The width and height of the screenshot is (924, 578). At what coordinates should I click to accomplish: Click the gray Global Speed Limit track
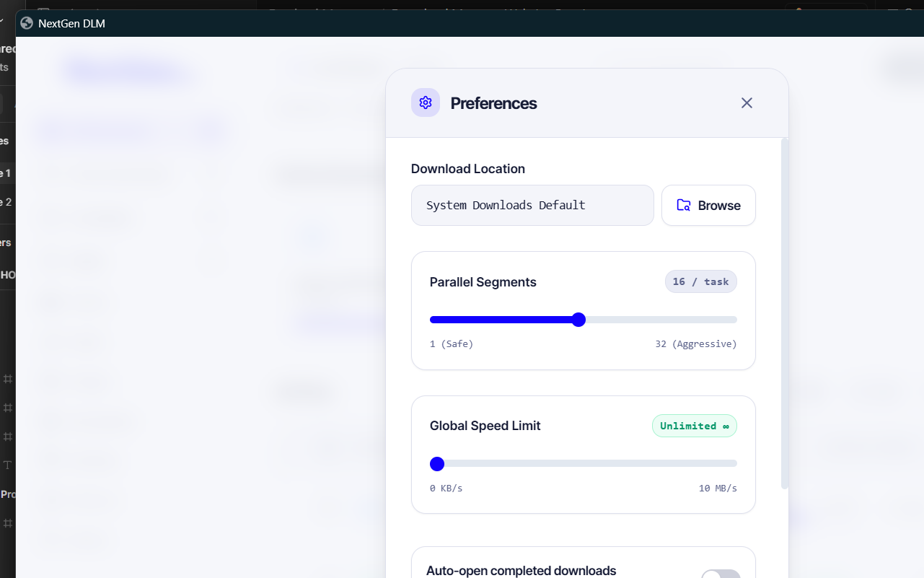click(x=591, y=463)
